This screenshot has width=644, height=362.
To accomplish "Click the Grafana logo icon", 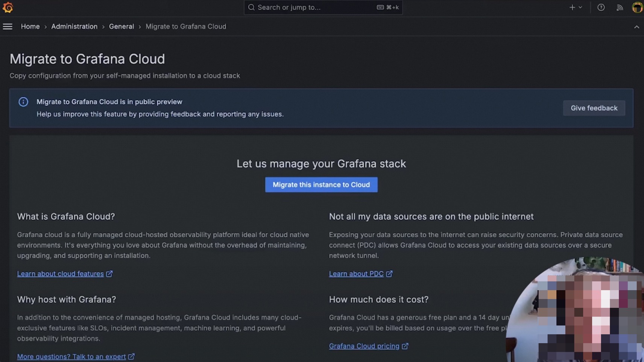I will [8, 8].
